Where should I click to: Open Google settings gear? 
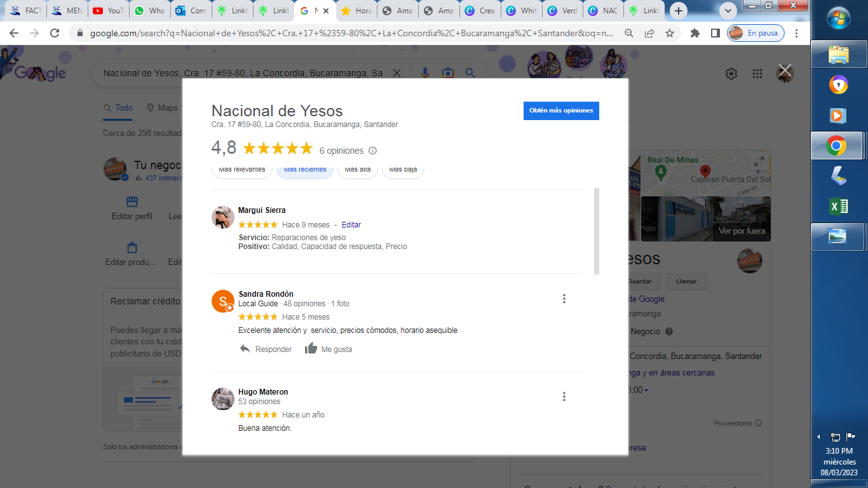point(731,74)
